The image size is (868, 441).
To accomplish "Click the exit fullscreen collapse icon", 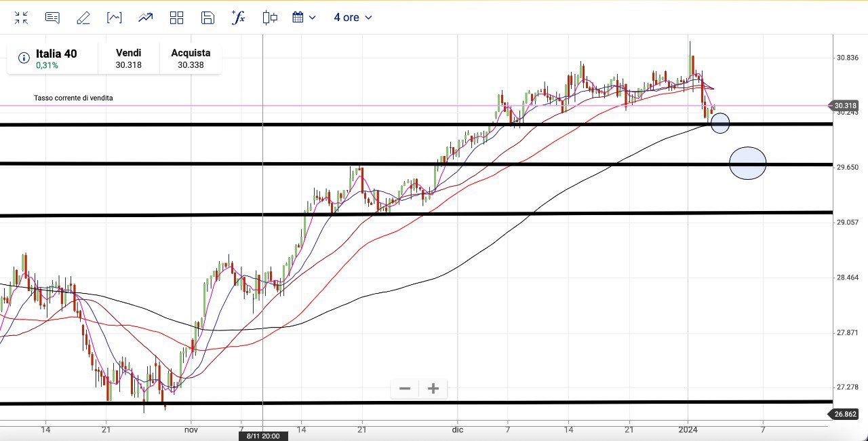I will (x=21, y=18).
